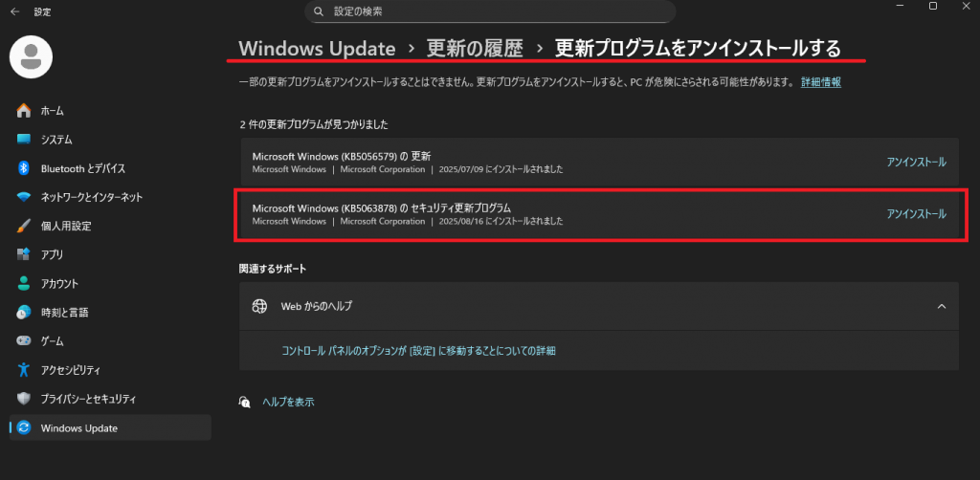
Task: Click the 時刻と言語 globe clock icon
Action: 24,312
